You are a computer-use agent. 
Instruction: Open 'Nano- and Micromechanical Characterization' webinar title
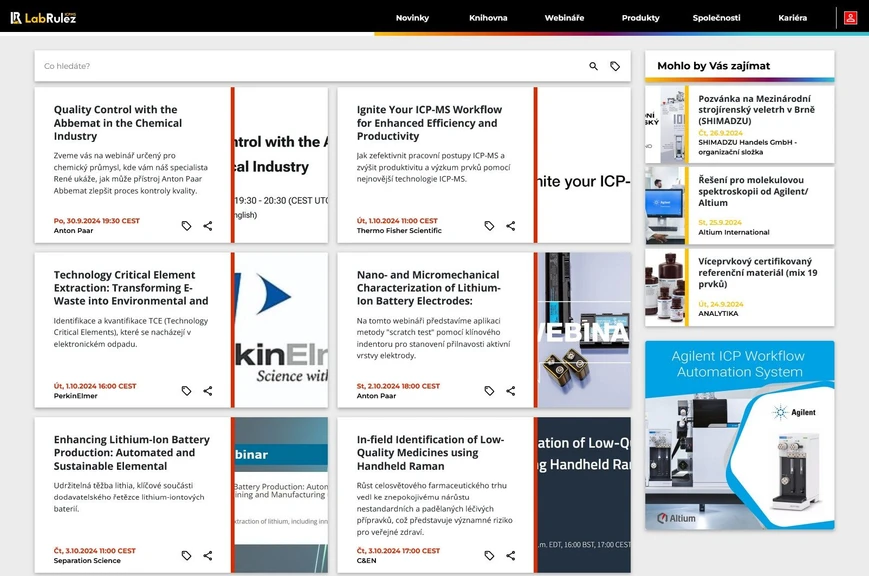pyautogui.click(x=428, y=288)
